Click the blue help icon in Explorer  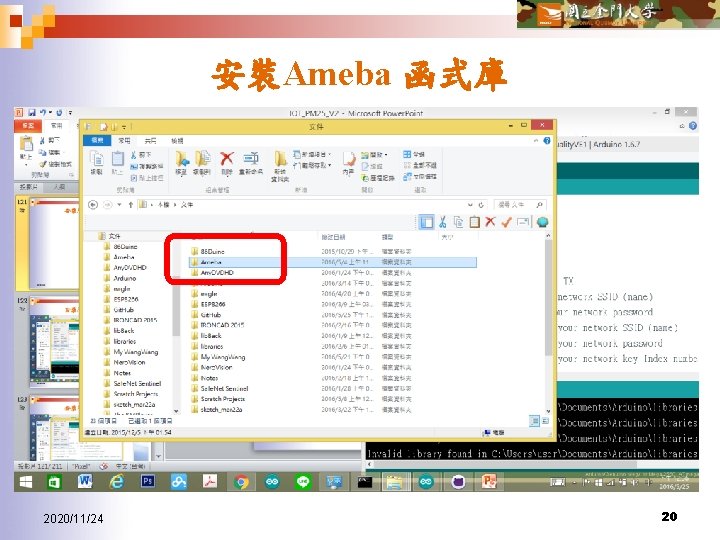[546, 141]
